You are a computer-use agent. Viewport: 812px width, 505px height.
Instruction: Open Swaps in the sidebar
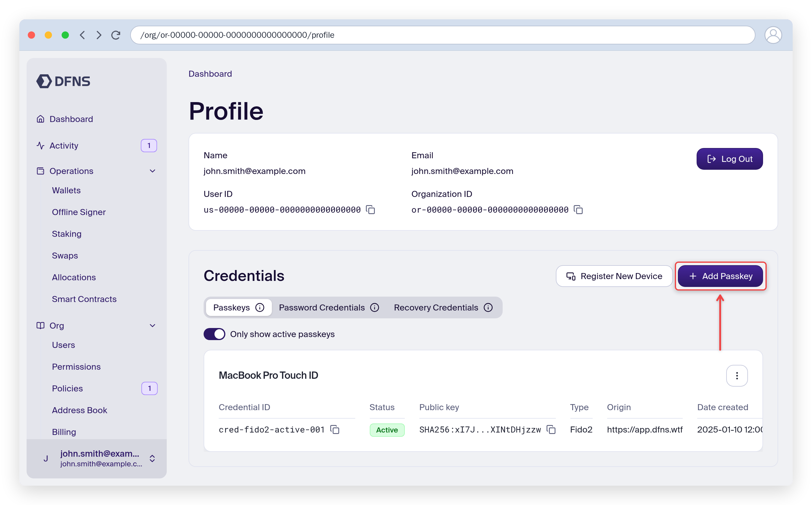coord(65,256)
